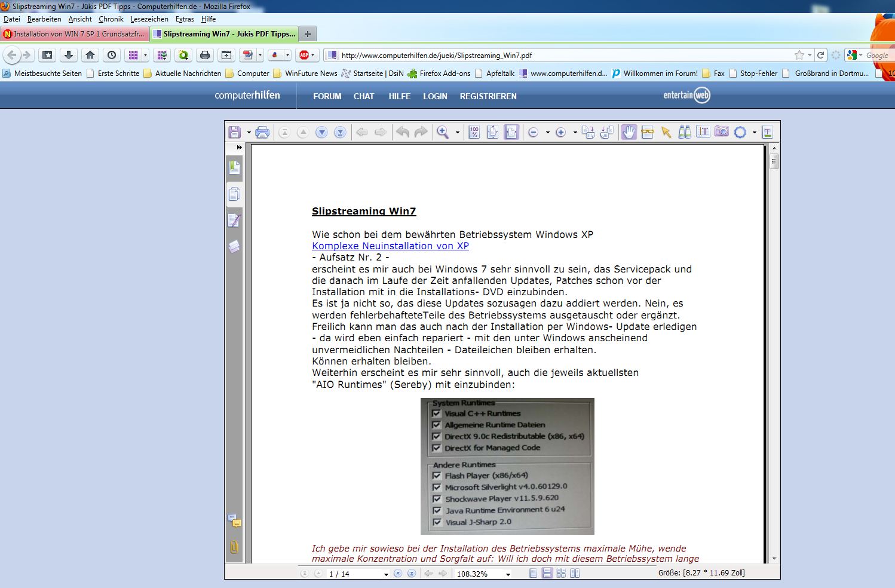Click the PDF undo arrow icon
The image size is (895, 588).
(403, 132)
